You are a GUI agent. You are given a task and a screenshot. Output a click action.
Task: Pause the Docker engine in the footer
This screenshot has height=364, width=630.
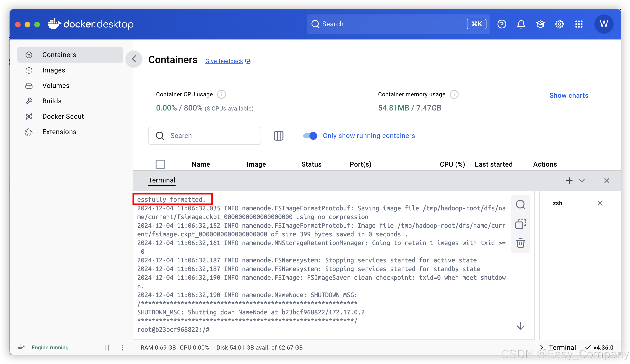point(107,347)
